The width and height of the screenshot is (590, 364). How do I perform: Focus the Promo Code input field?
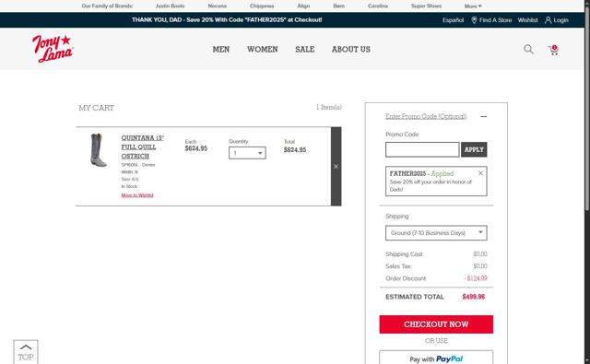[422, 149]
